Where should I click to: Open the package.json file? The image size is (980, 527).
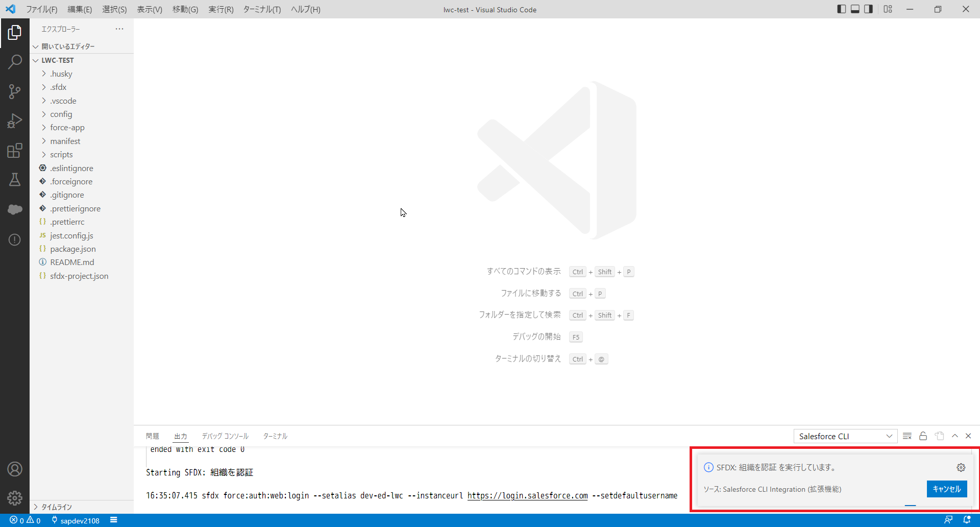[x=82, y=249]
